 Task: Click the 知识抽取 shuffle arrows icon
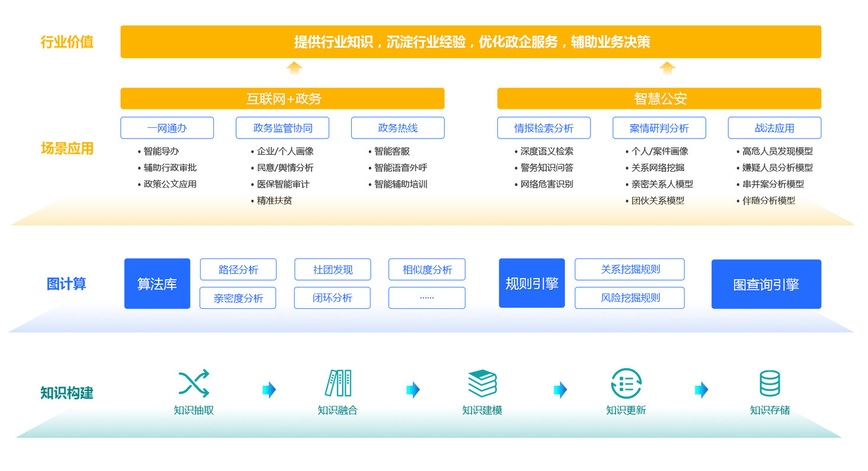pos(194,383)
